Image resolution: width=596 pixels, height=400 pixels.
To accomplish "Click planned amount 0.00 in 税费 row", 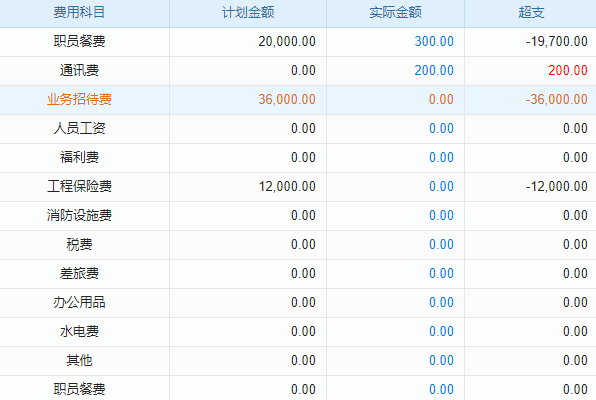I will click(303, 244).
